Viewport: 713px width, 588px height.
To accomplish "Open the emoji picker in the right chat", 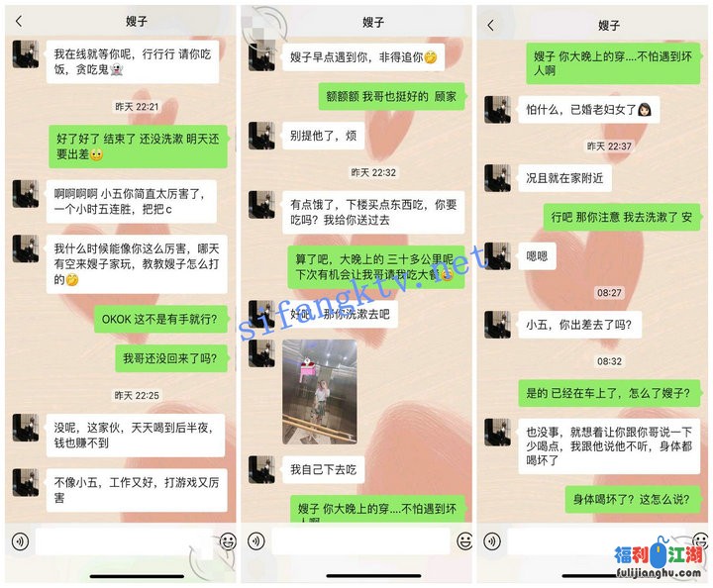I will pos(700,540).
